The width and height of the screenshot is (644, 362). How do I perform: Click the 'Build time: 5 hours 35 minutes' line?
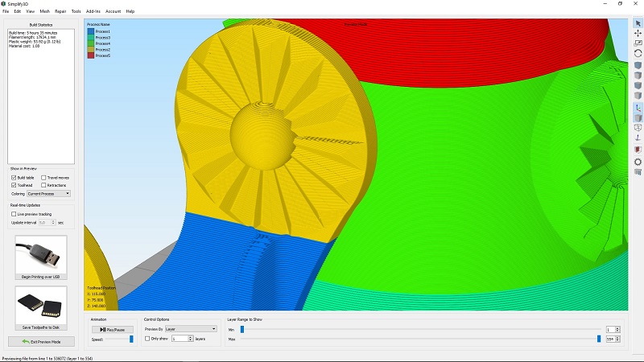click(33, 33)
